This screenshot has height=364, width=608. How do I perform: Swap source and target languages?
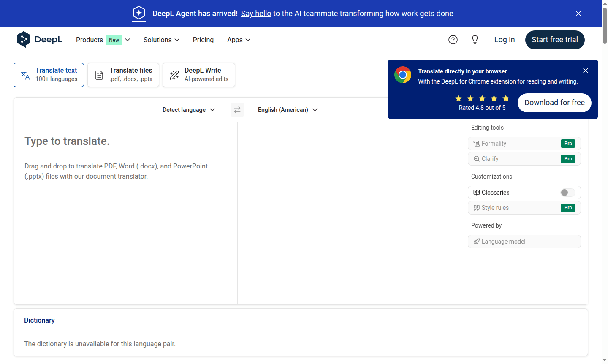pos(237,110)
